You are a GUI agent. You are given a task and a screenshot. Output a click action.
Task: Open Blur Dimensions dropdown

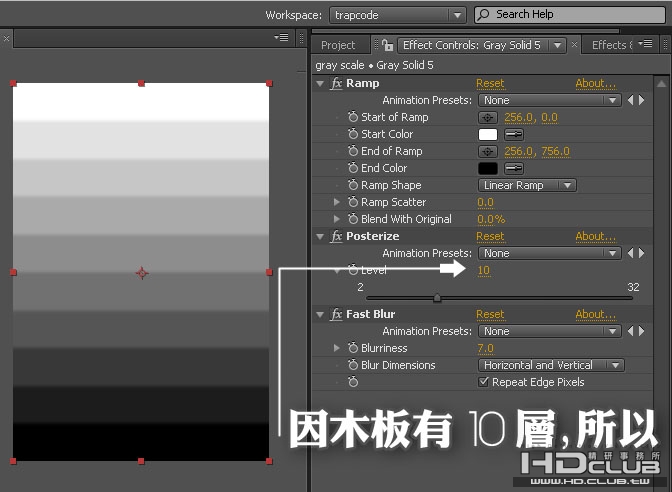click(551, 365)
